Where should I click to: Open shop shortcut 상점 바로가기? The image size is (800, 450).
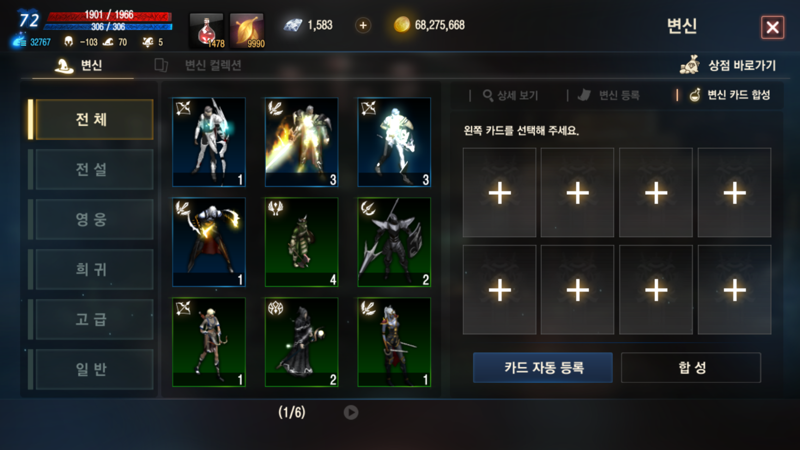[x=728, y=65]
